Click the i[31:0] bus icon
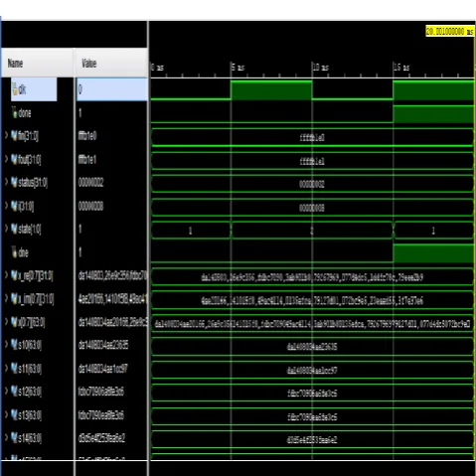476x476 pixels. [14, 206]
